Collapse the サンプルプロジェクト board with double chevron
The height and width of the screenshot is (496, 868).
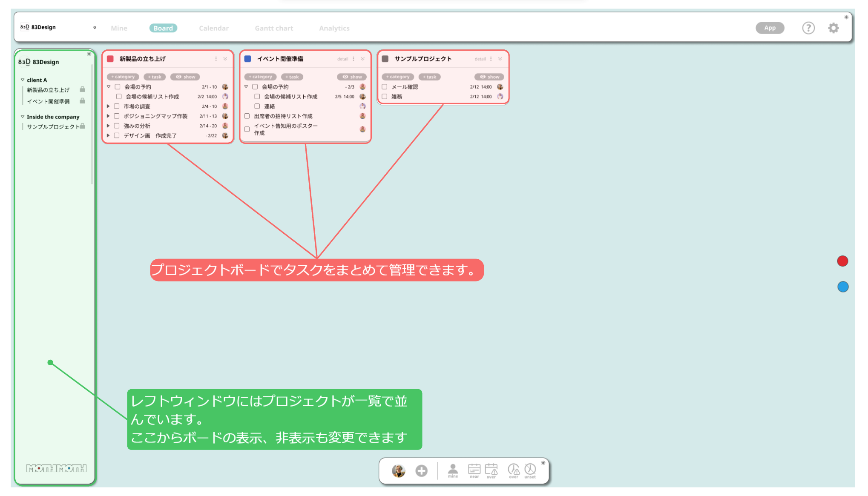click(500, 59)
